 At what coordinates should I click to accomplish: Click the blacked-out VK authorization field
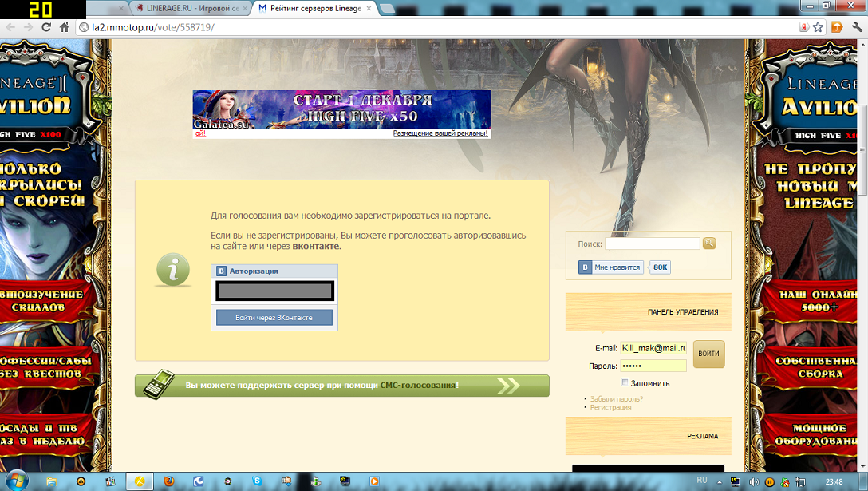click(274, 291)
